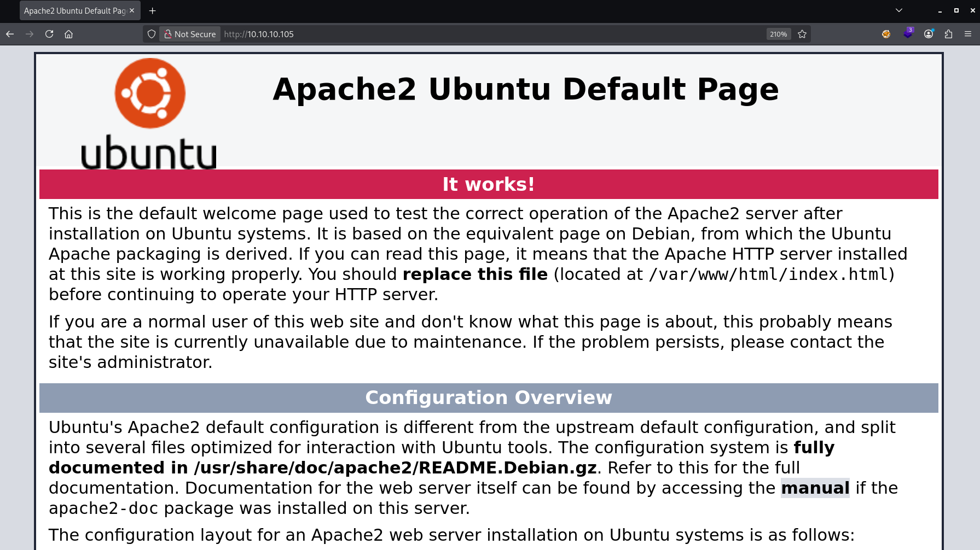Follow the "manual" documentation link
This screenshot has width=980, height=550.
tap(815, 488)
